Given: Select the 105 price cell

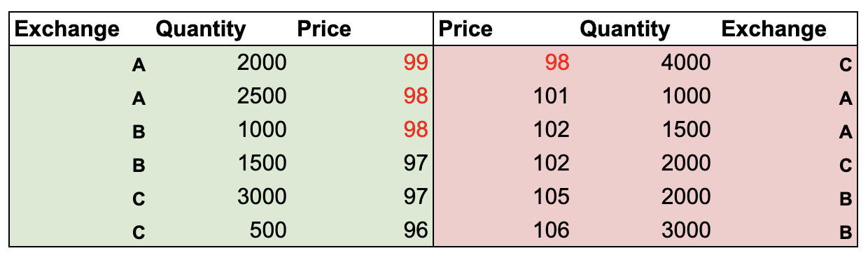Looking at the screenshot, I should click(551, 196).
